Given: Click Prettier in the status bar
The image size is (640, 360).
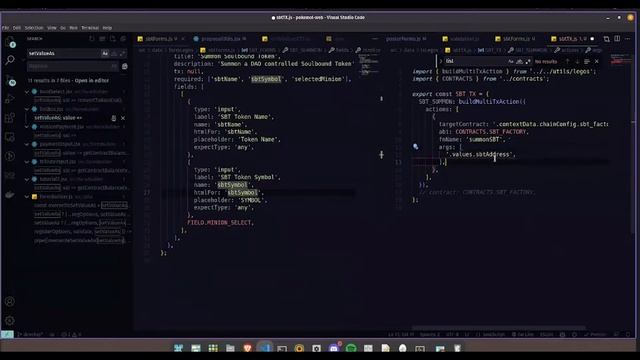Looking at the screenshot, I should pos(596,334).
